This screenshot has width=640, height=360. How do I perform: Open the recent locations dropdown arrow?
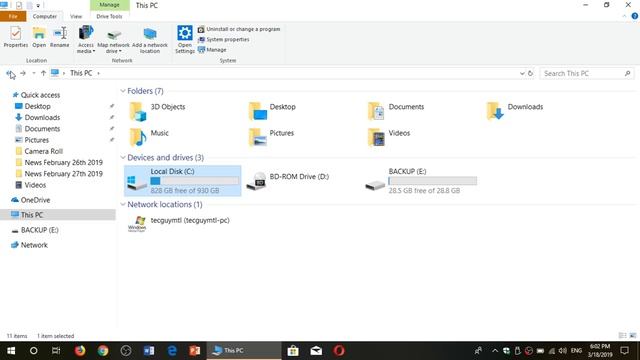coord(33,73)
